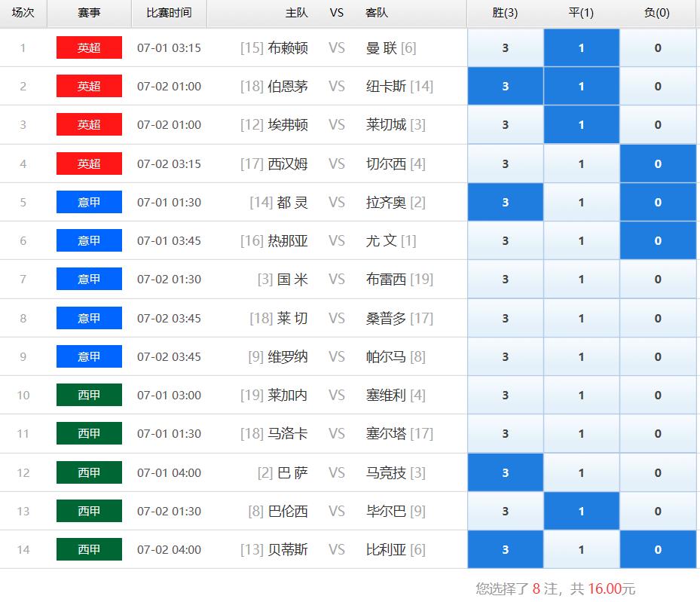Deselect draw (1) for 伯恩茅 vs 纽卡斯
The height and width of the screenshot is (602, 700).
[x=581, y=86]
